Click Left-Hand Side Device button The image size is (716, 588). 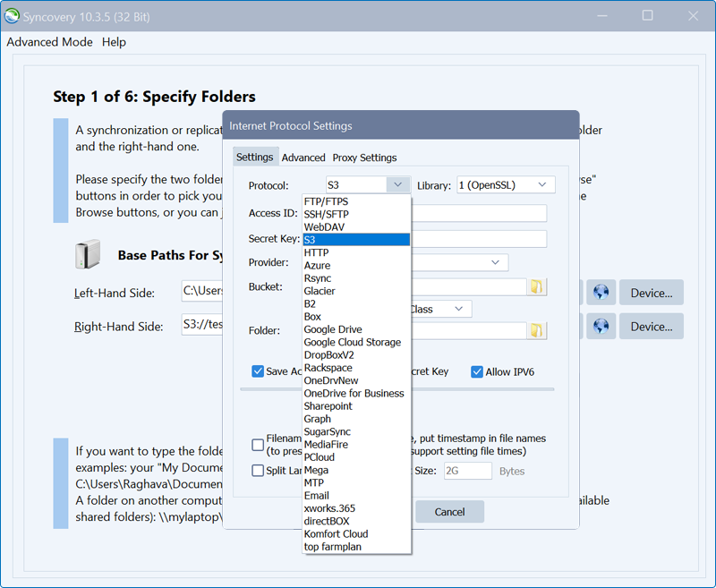[652, 293]
